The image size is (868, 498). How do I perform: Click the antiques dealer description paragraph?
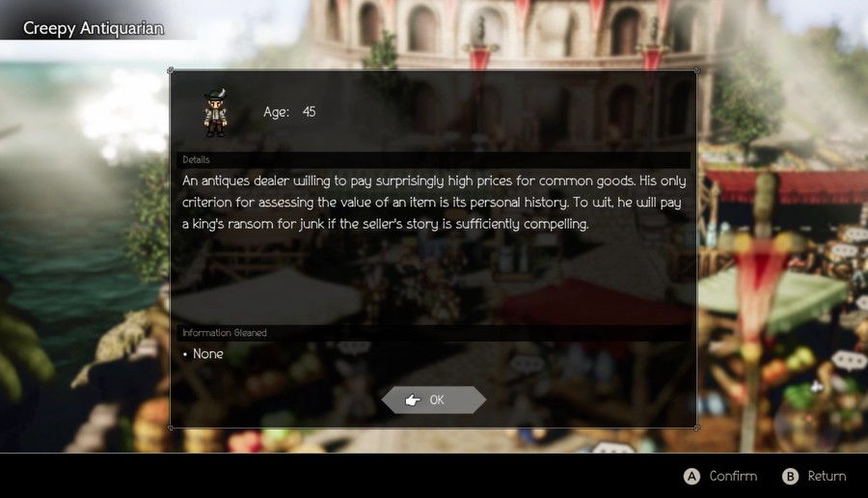pos(434,202)
